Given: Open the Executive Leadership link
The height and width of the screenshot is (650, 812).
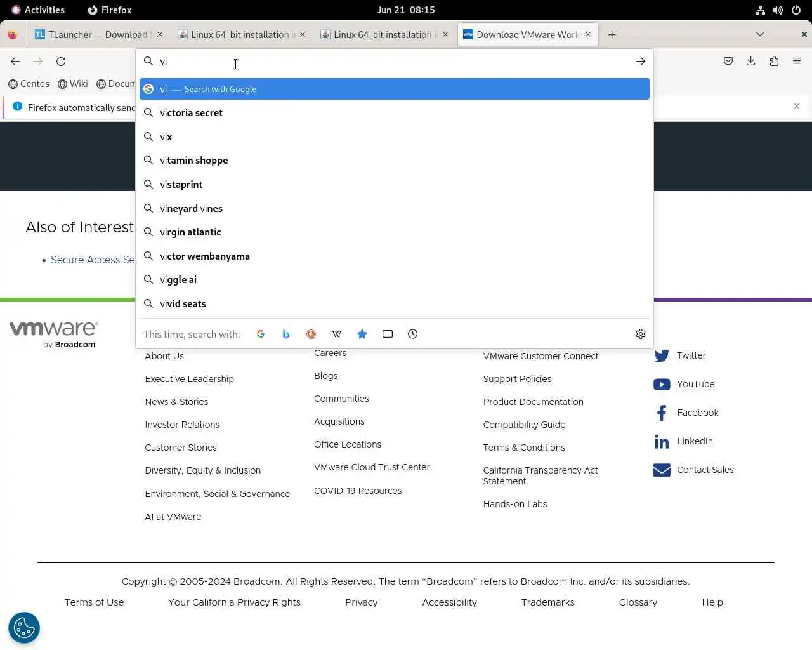Looking at the screenshot, I should click(x=189, y=379).
